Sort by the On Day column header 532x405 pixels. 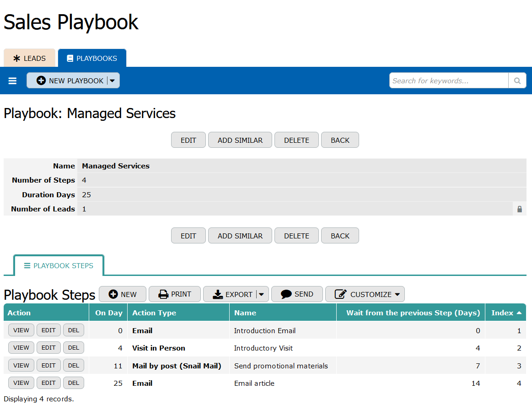tap(108, 313)
